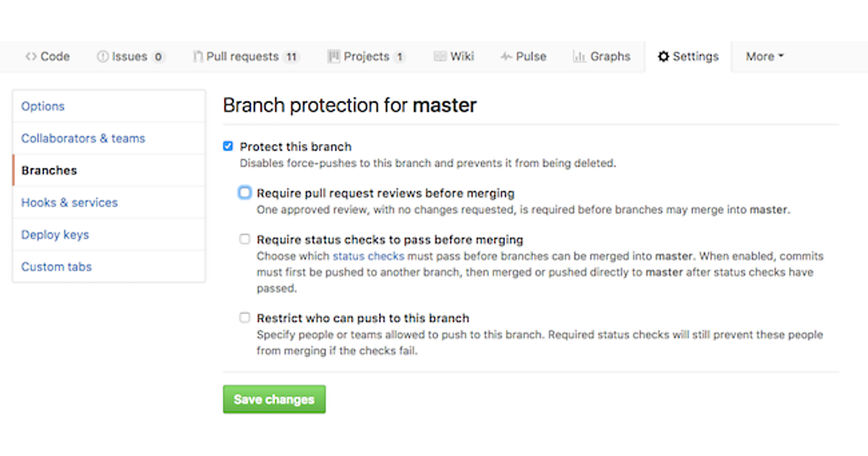Expand the More dropdown menu
Image resolution: width=868 pixels, height=456 pixels.
[765, 56]
